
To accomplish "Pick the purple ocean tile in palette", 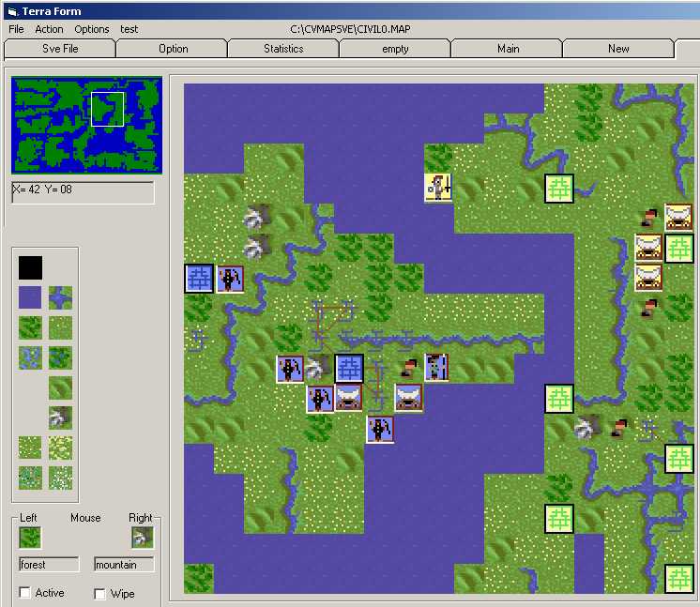I will point(30,297).
